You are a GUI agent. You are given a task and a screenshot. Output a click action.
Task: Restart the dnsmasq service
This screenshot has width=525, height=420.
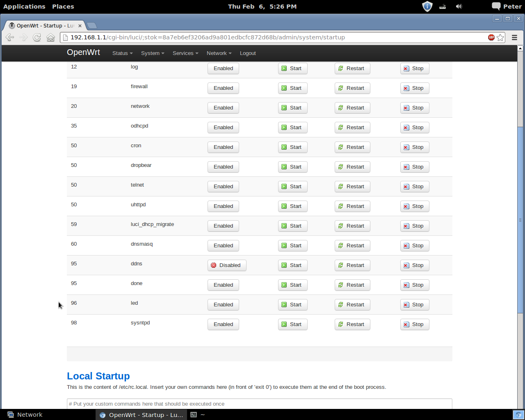pyautogui.click(x=352, y=246)
